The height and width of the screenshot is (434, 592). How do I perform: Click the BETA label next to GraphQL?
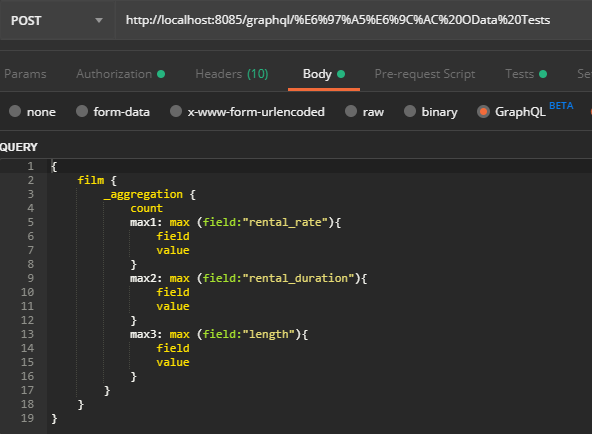pyautogui.click(x=561, y=106)
